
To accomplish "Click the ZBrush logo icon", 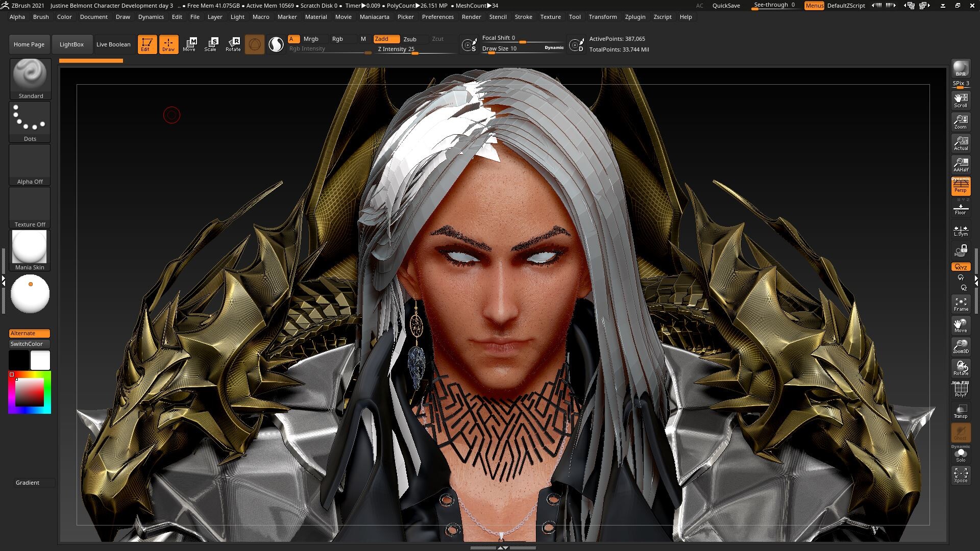I will 5,5.
